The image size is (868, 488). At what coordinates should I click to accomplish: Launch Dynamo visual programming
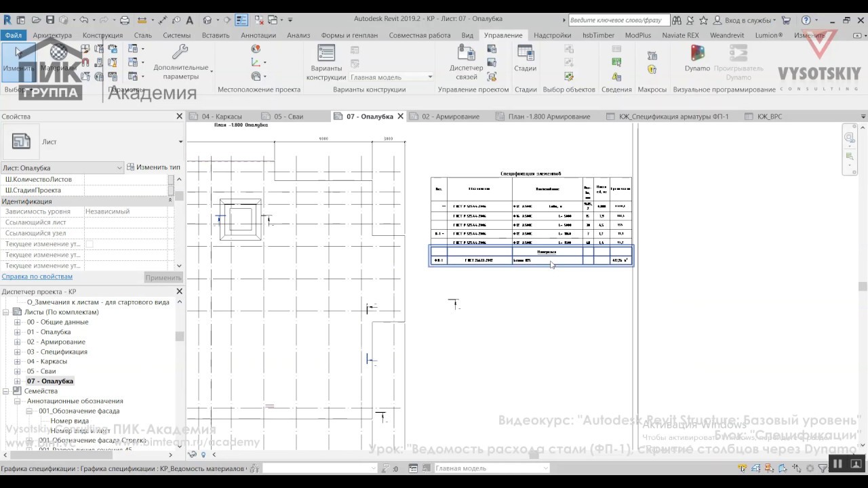(x=697, y=58)
